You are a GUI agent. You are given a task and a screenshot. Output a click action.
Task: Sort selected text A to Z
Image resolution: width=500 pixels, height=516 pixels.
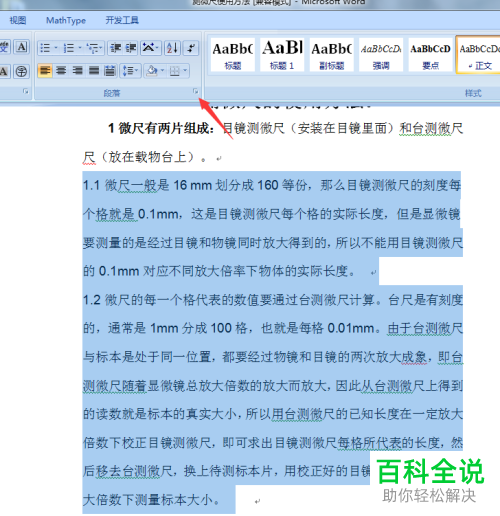173,48
